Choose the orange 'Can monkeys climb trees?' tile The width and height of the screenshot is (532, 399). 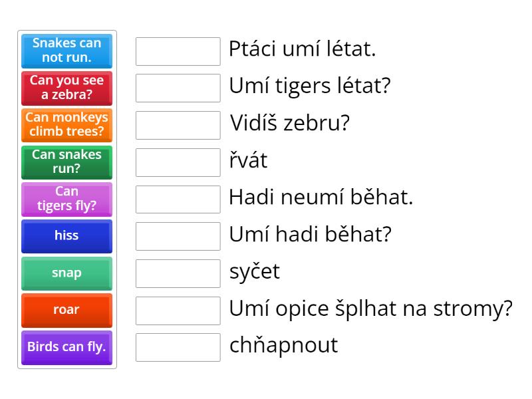pos(66,125)
